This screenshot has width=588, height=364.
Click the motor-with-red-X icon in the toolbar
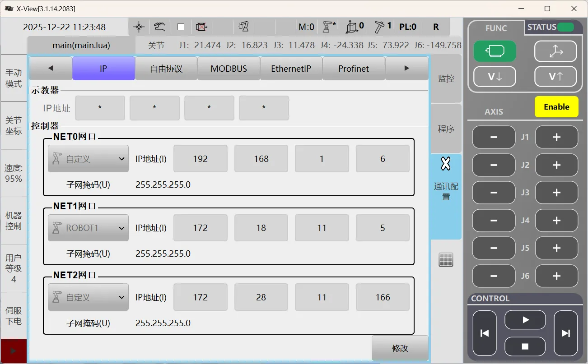[x=201, y=27]
